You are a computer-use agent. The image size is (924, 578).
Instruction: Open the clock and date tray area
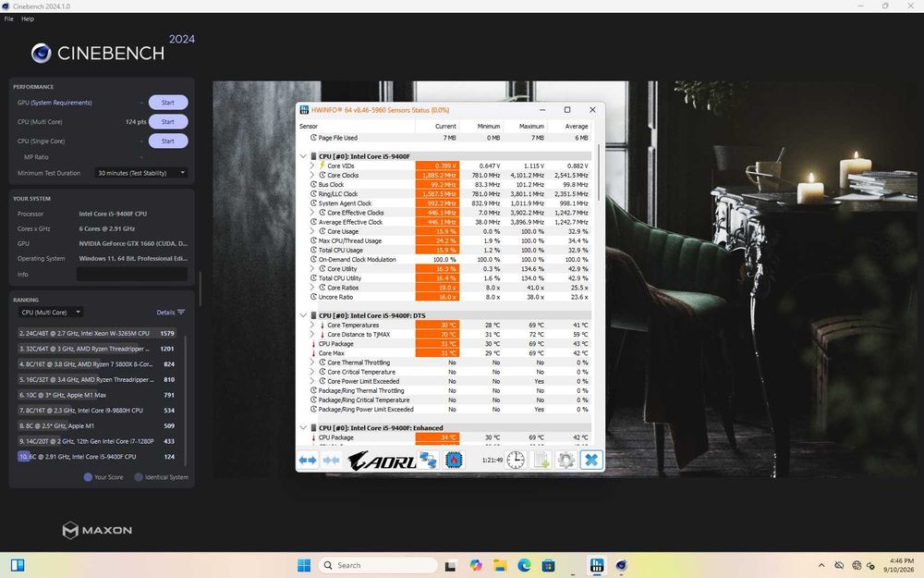901,565
